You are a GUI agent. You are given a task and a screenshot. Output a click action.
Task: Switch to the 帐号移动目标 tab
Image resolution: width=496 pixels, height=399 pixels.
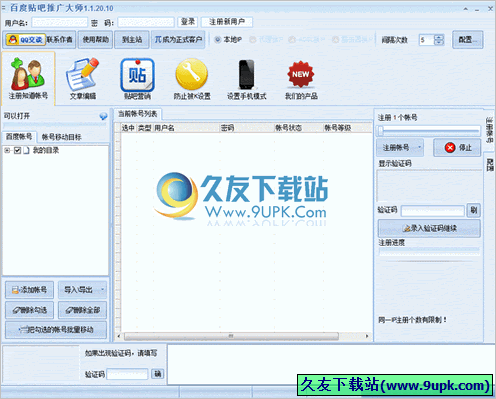pos(62,137)
